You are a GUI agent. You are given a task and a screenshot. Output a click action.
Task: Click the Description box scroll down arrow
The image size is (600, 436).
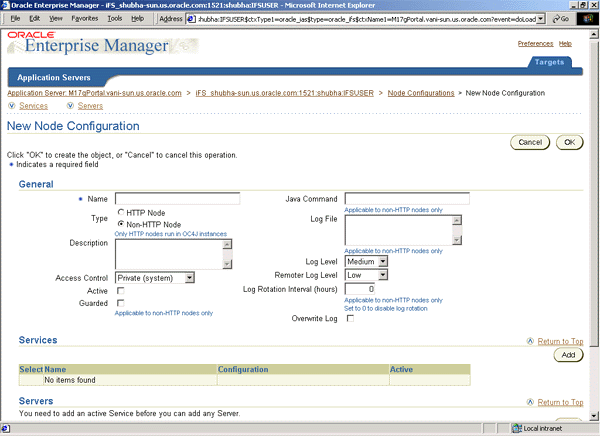(227, 264)
